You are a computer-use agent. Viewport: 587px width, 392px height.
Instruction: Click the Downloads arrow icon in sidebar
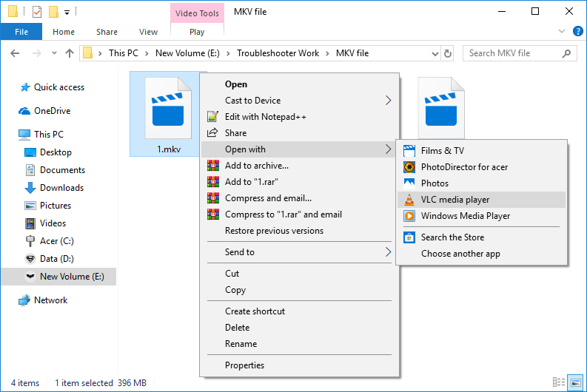pyautogui.click(x=30, y=188)
